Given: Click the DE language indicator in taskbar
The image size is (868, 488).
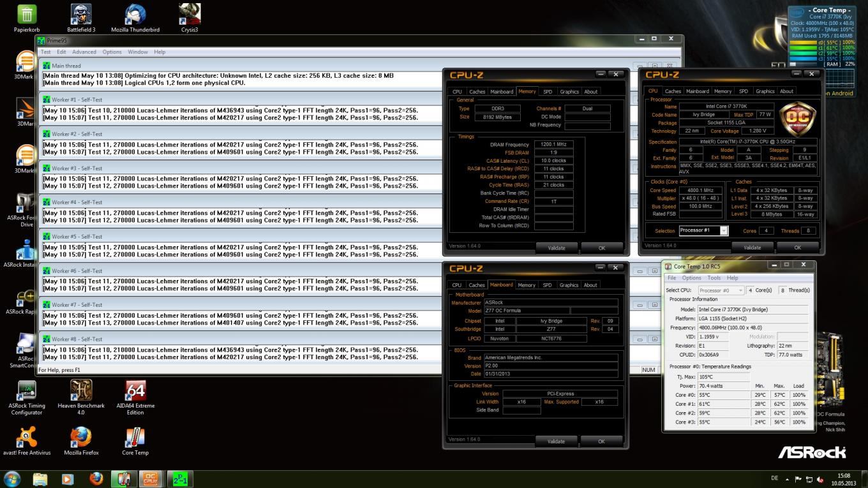Looking at the screenshot, I should [x=775, y=478].
